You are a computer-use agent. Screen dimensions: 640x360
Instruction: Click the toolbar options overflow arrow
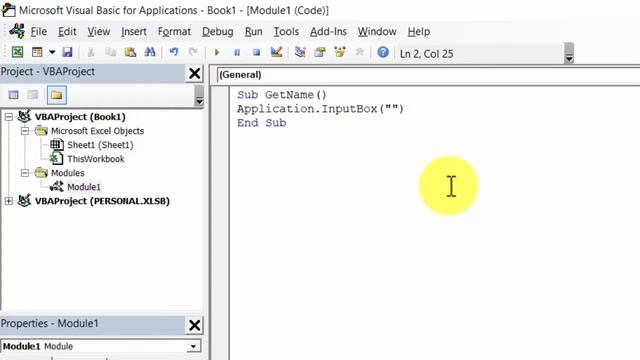569,53
